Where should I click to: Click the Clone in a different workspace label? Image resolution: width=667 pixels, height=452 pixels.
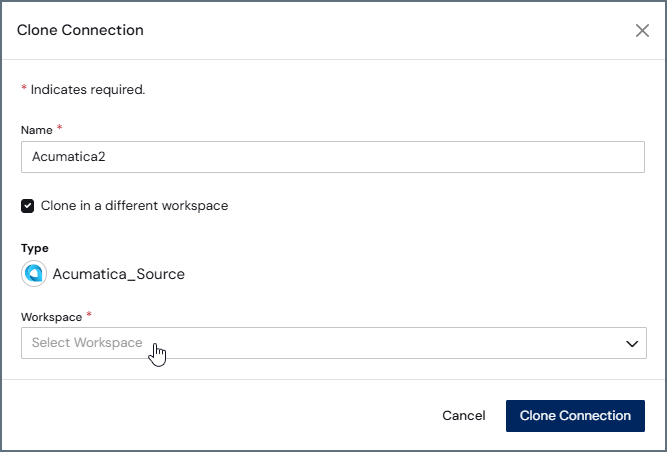[134, 206]
